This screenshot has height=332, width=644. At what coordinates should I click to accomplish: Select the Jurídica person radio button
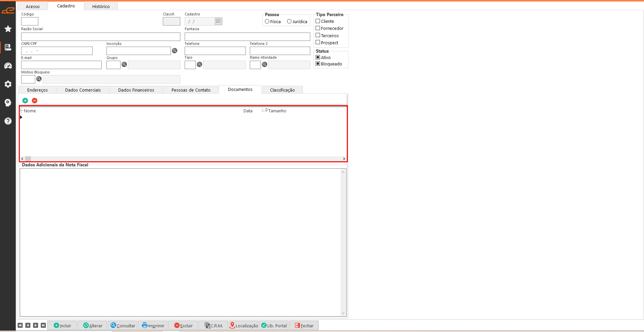pos(289,21)
